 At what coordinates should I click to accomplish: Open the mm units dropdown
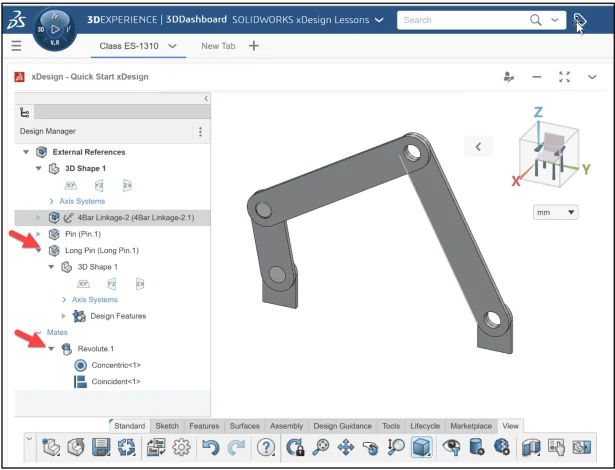point(557,212)
